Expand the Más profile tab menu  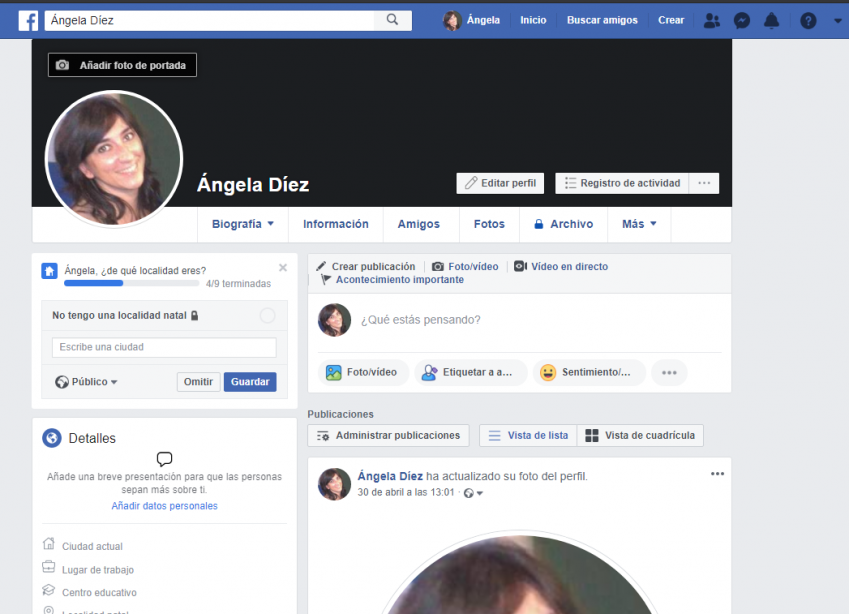[639, 224]
